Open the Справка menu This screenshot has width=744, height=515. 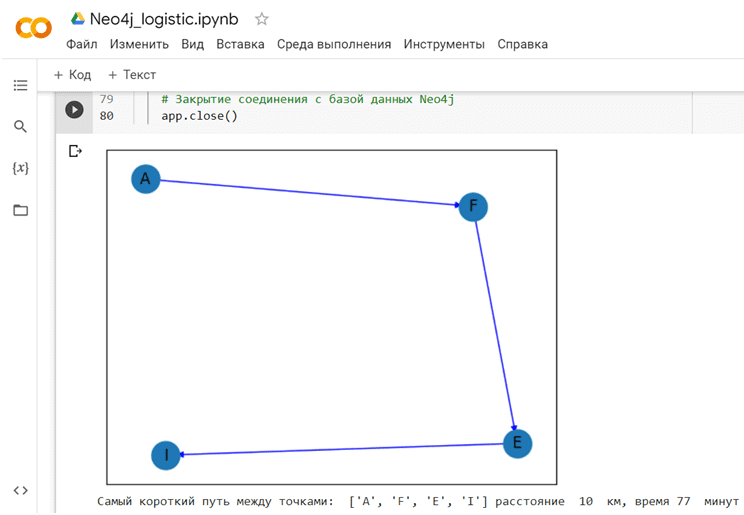(x=522, y=44)
